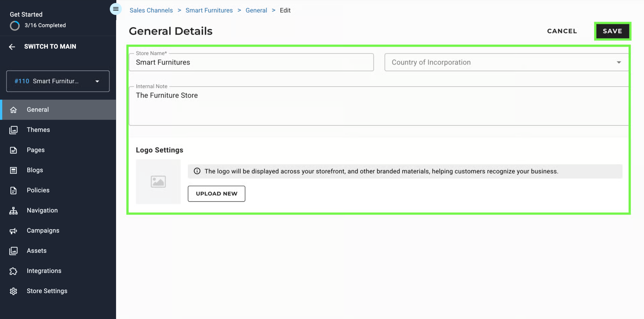Go to the Pages section
Image resolution: width=644 pixels, height=319 pixels.
click(58, 150)
